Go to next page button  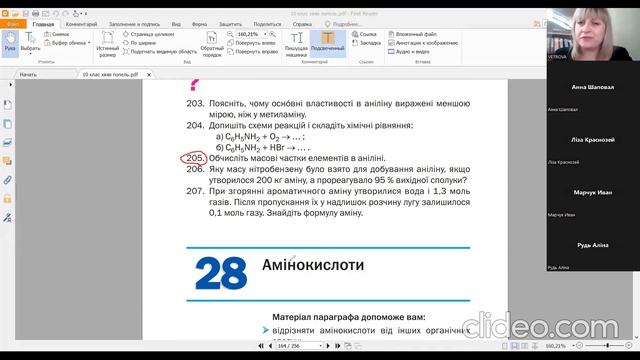(x=328, y=346)
